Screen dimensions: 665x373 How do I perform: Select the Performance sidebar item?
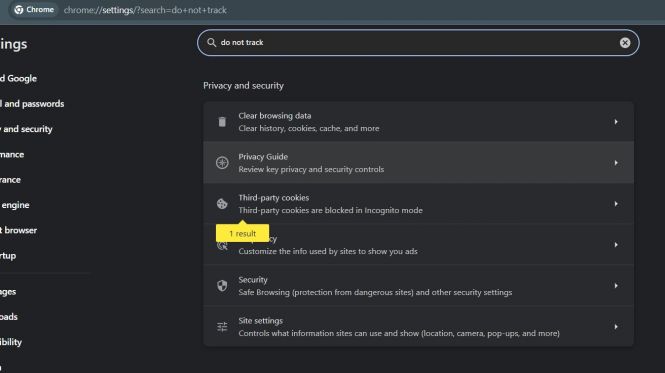[12, 154]
